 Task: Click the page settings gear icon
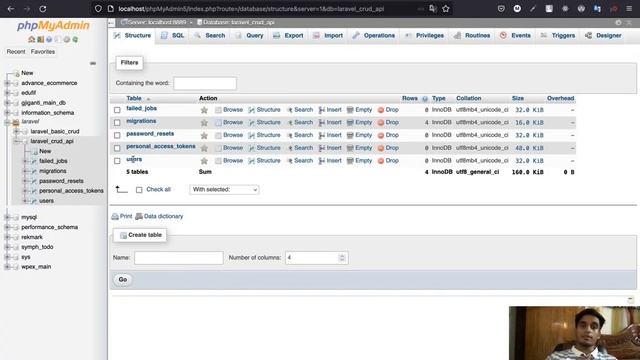(x=618, y=22)
